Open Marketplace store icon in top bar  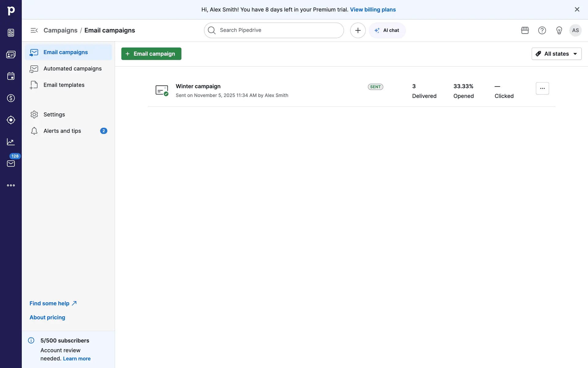(525, 30)
